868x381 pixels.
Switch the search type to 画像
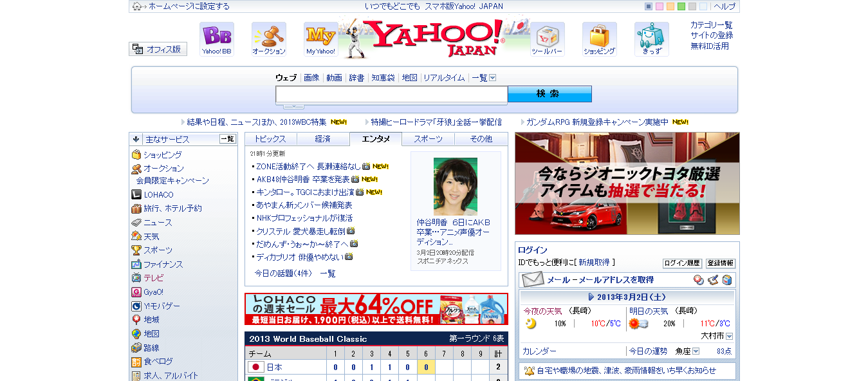tap(311, 78)
